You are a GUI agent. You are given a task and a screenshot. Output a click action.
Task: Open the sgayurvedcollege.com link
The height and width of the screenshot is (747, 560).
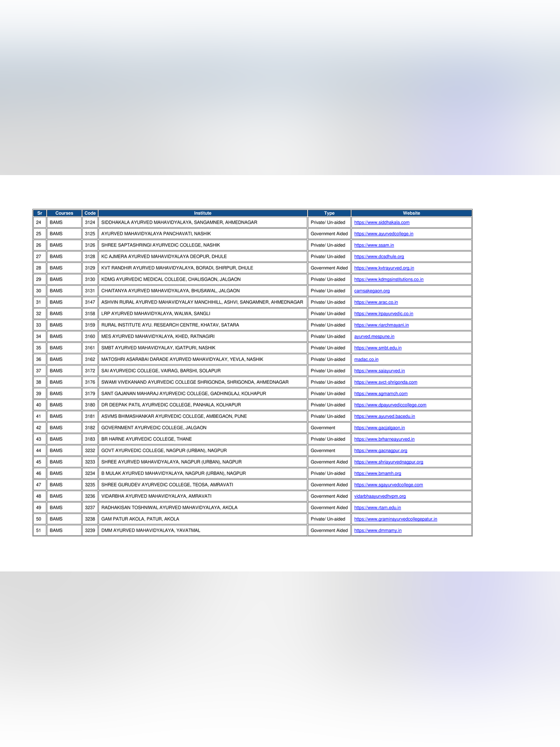point(389,485)
